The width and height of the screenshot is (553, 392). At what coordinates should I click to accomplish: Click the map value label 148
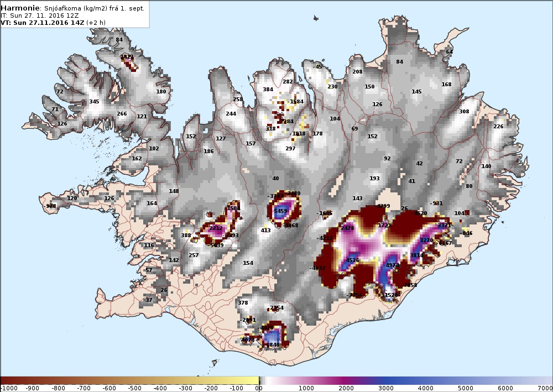pyautogui.click(x=174, y=191)
